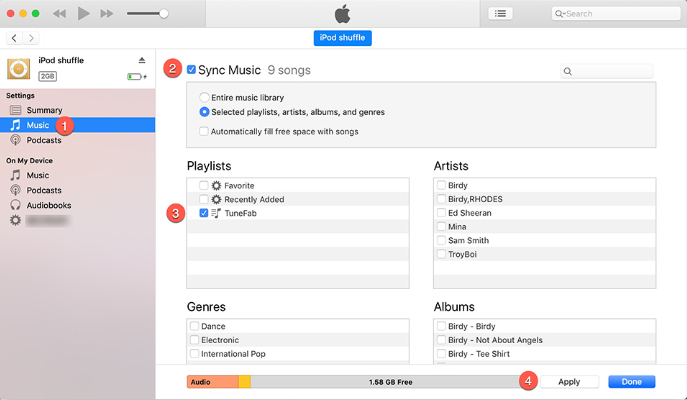Viewport: 687px width, 400px height.
Task: Go forward with the right chevron
Action: coord(31,38)
